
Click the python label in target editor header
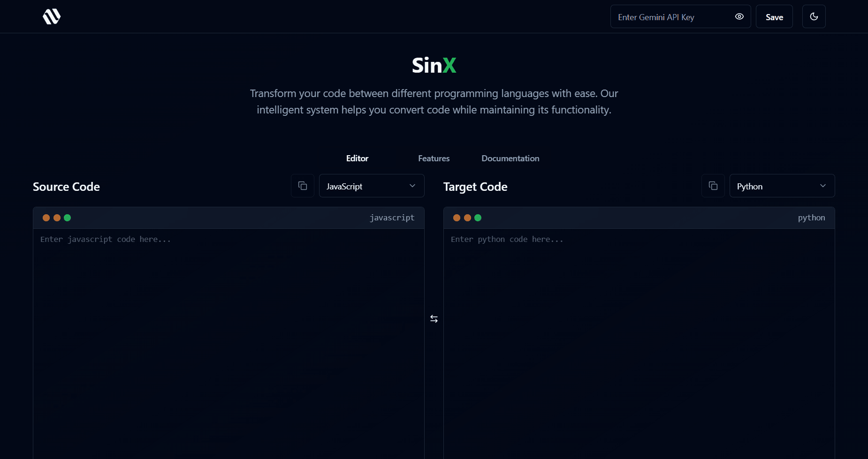(x=811, y=218)
